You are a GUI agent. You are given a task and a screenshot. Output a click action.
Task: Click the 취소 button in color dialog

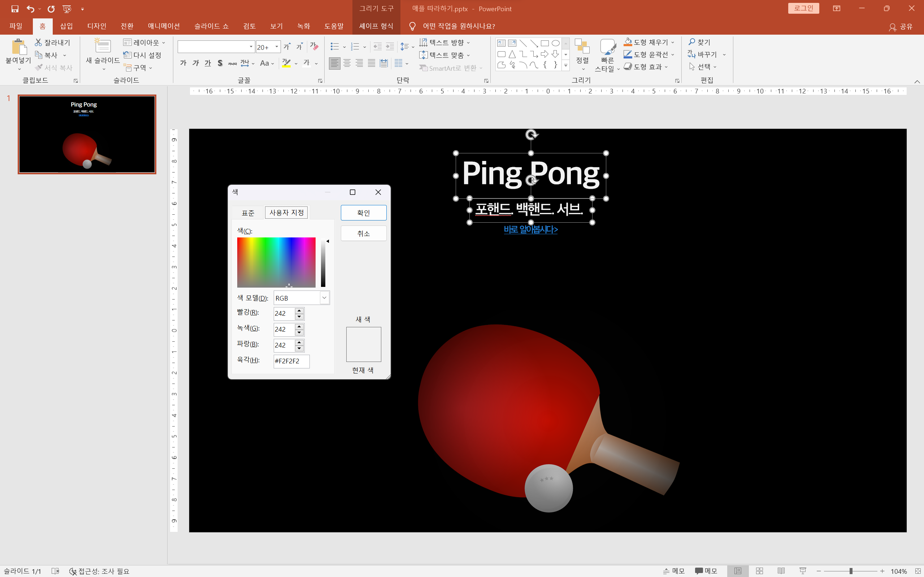[x=363, y=233]
